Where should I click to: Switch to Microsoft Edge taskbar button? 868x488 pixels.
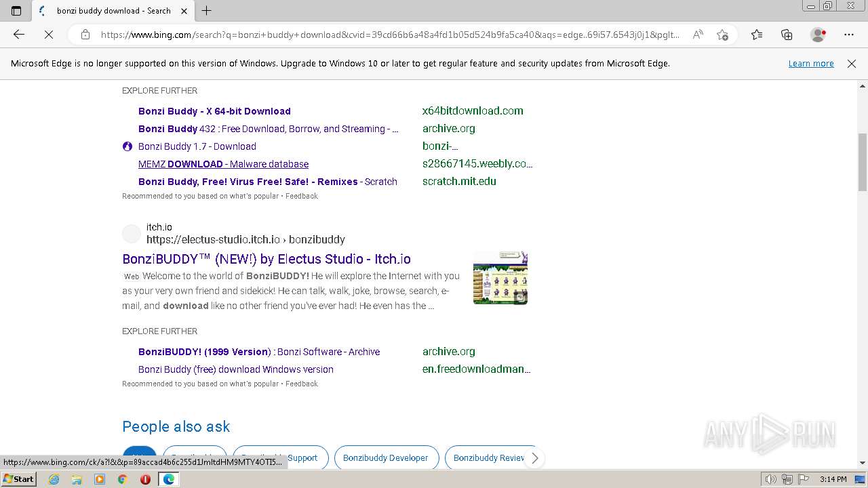point(168,479)
